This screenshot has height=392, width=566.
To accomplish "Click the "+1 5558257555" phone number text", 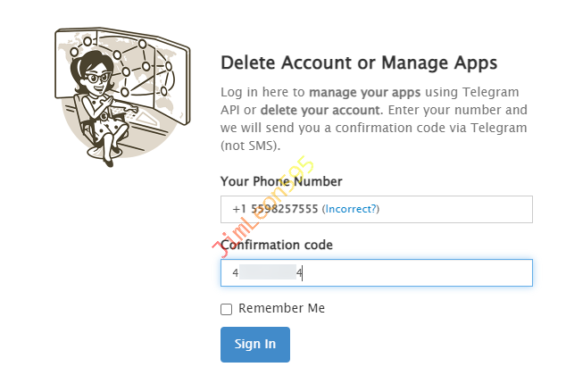I will [274, 209].
